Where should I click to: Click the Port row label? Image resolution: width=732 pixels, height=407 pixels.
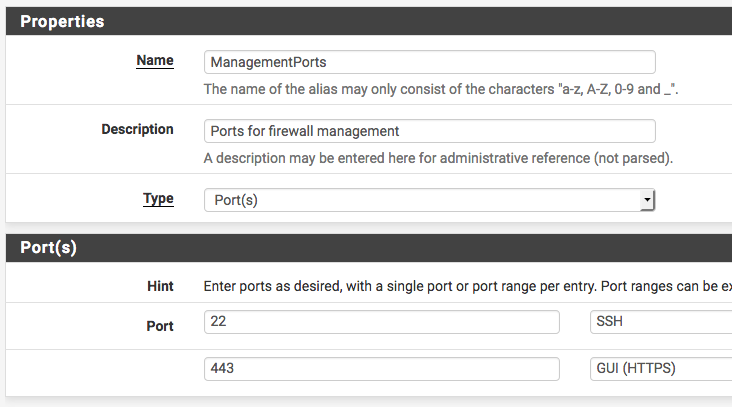[160, 326]
